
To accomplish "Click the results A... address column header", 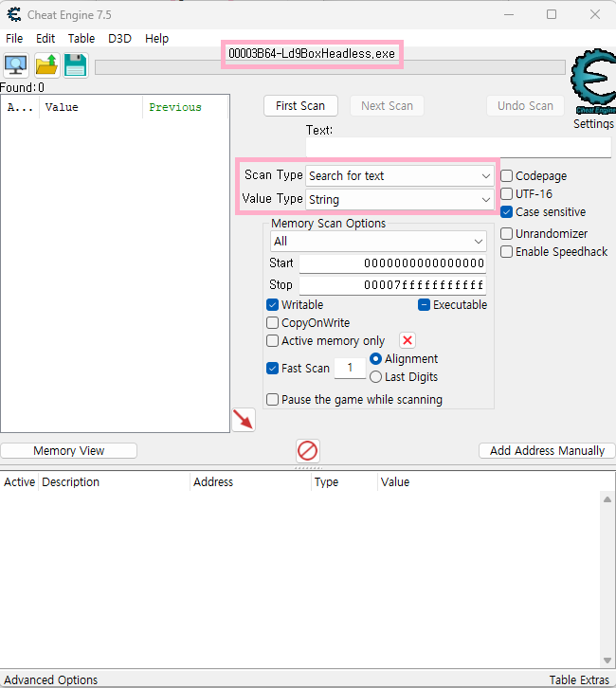I will click(20, 107).
